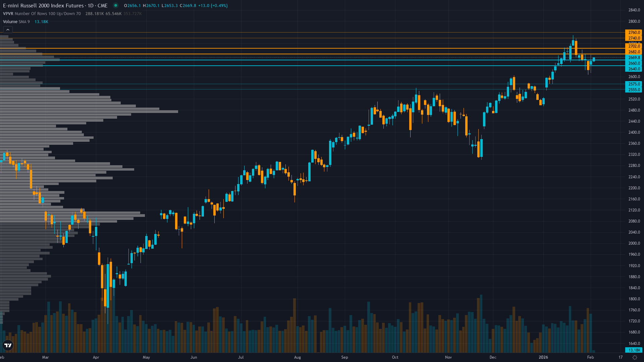Select the Mar label on the time axis
This screenshot has width=644, height=362.
tap(46, 357)
